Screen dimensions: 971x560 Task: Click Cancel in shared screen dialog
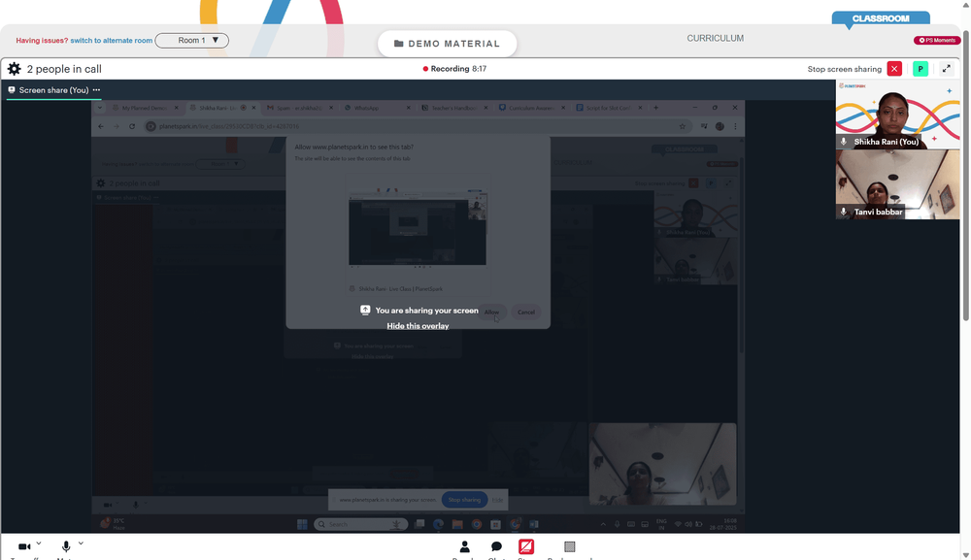pos(526,312)
